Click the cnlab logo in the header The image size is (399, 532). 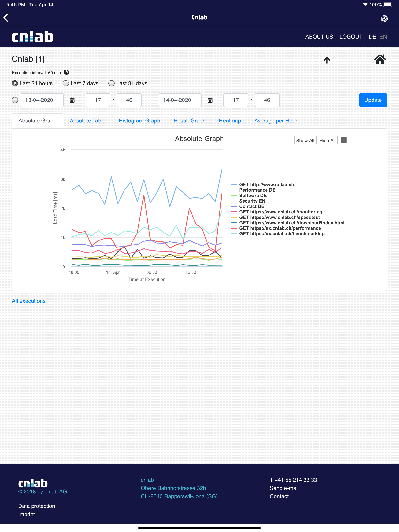tap(33, 37)
